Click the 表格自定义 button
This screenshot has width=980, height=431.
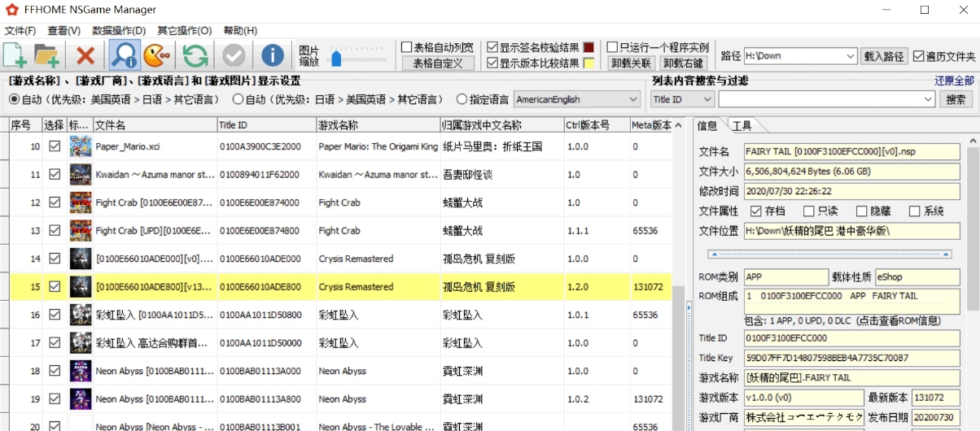[438, 63]
